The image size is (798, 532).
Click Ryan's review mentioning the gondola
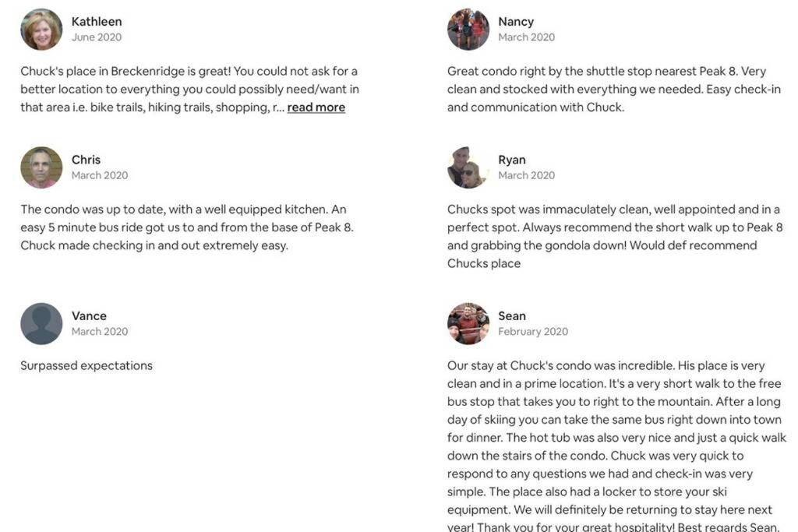(615, 237)
